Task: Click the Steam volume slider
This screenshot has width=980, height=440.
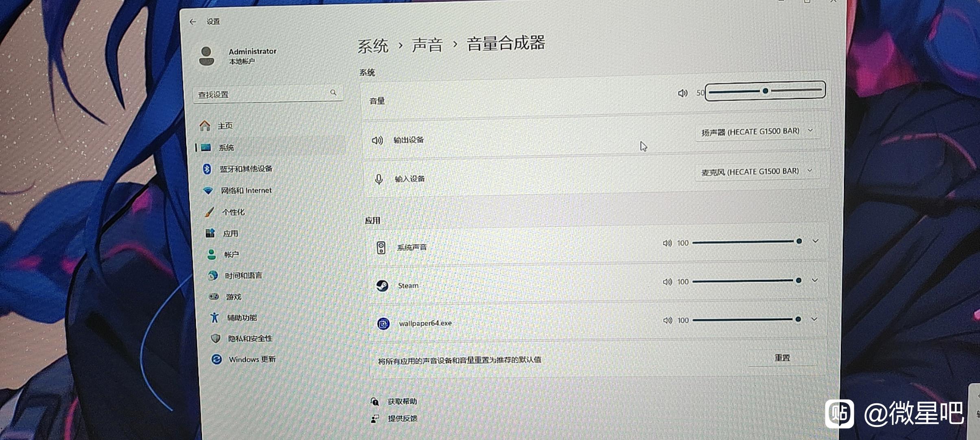Action: (x=747, y=281)
